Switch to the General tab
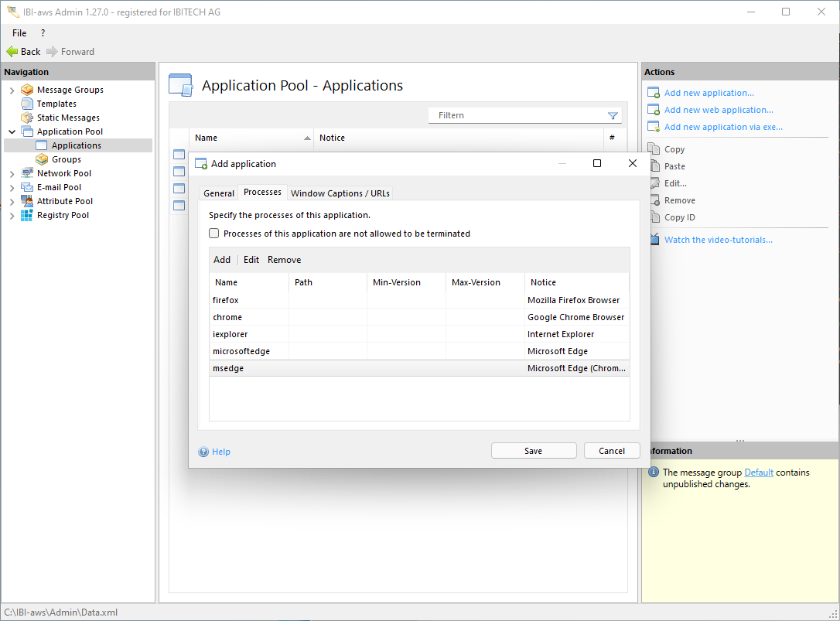840x621 pixels. click(219, 193)
